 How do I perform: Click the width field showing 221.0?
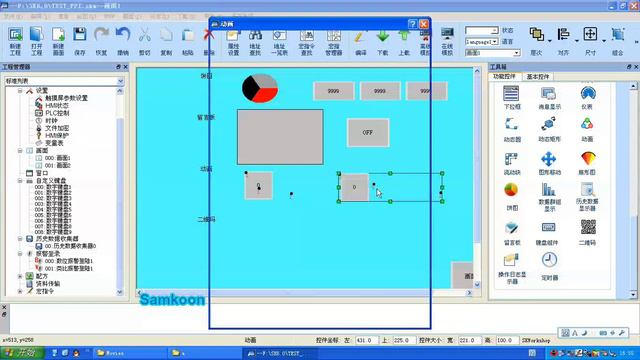coord(470,340)
